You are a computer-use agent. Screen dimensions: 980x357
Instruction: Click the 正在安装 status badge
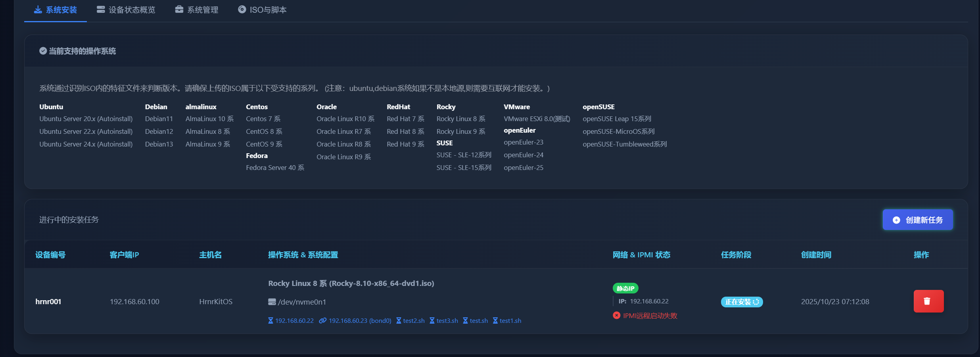(x=741, y=302)
